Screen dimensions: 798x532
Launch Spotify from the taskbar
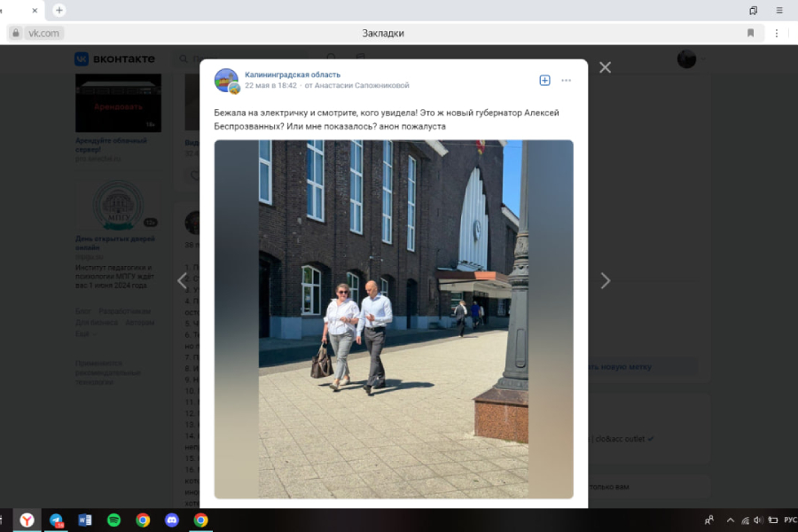[x=113, y=520]
